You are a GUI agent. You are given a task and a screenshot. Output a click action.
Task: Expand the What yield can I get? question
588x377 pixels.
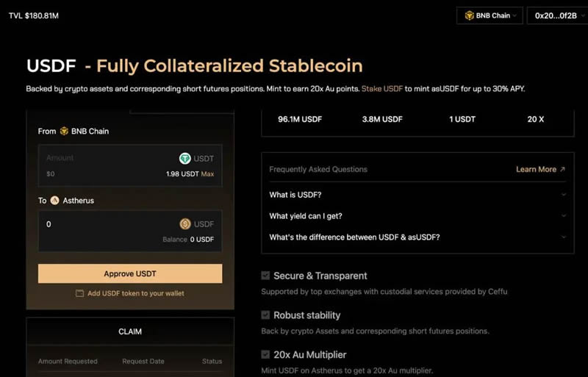point(417,216)
